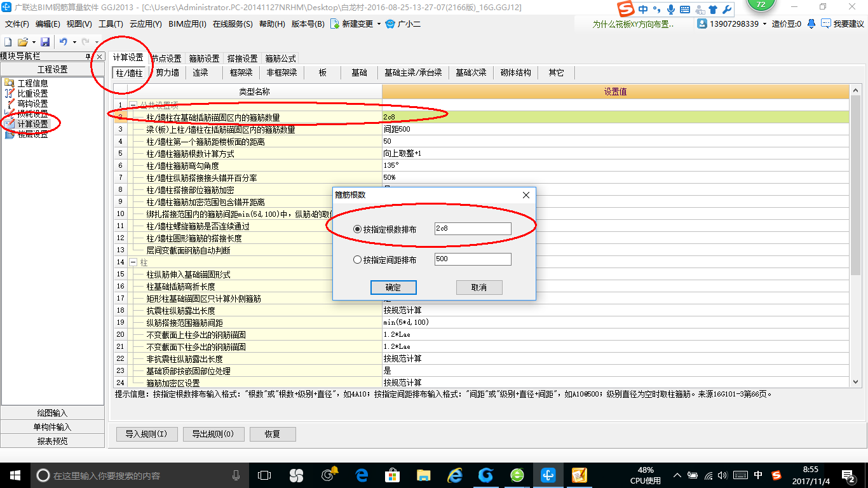Click 确定 in the 箍筋根数 dialog
This screenshot has width=868, height=488.
[x=393, y=287]
